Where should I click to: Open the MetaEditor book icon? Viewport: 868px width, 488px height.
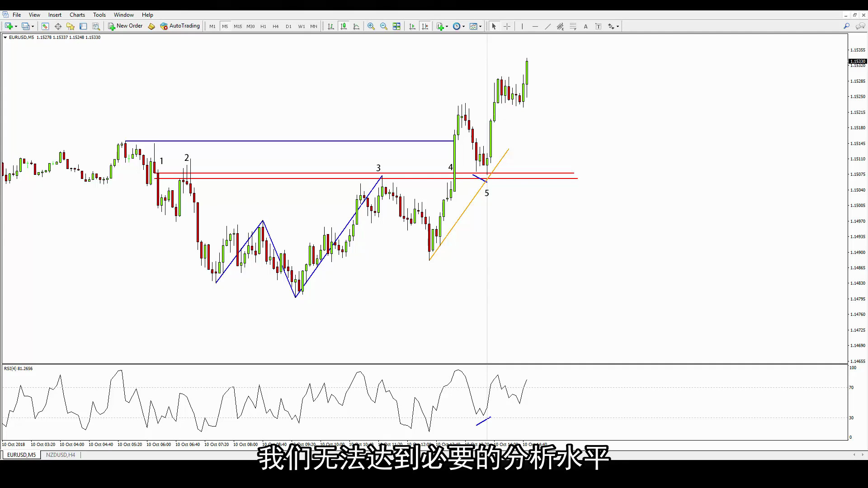pyautogui.click(x=151, y=26)
